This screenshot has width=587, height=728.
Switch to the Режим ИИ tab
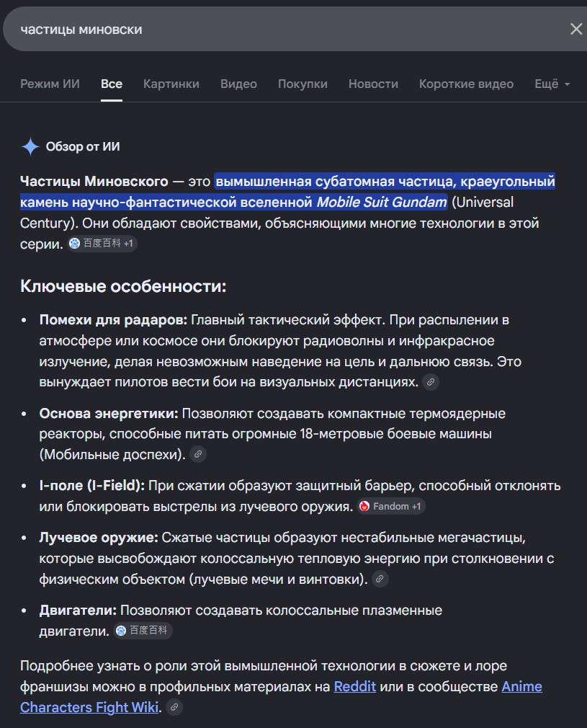50,84
